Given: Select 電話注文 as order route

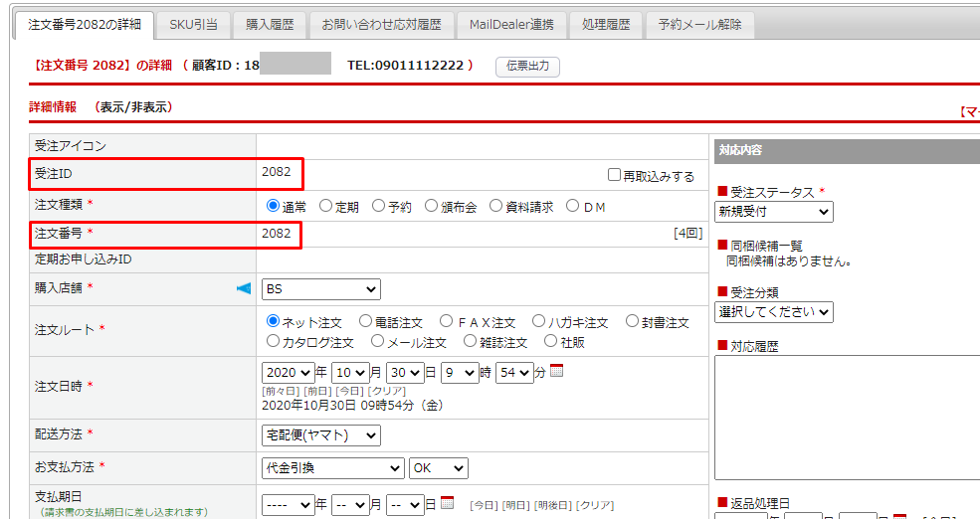Looking at the screenshot, I should (x=365, y=321).
